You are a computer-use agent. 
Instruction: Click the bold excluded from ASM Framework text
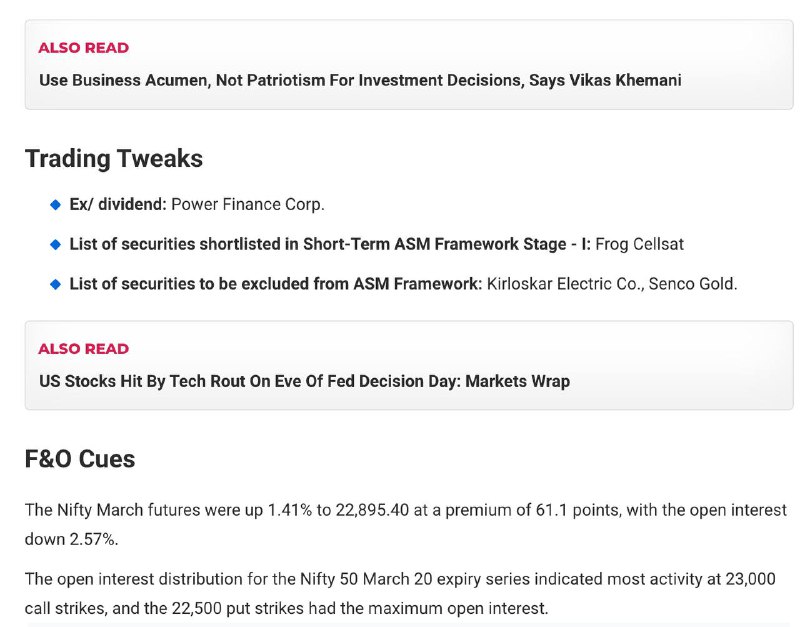(x=361, y=284)
